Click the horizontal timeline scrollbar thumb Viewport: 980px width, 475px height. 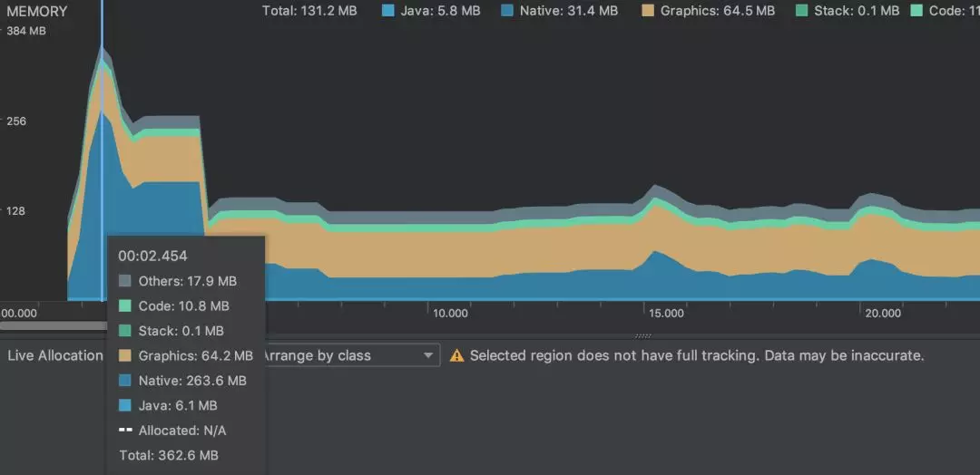click(54, 325)
